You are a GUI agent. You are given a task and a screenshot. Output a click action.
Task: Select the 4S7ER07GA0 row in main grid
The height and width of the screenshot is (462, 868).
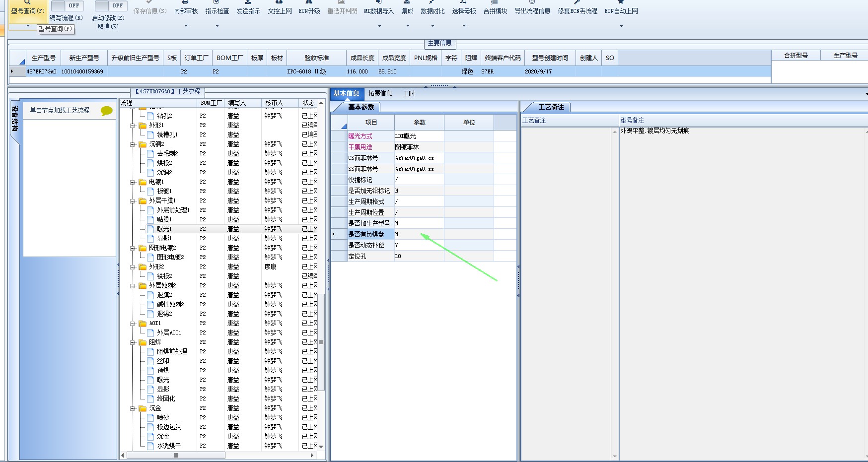[390, 71]
